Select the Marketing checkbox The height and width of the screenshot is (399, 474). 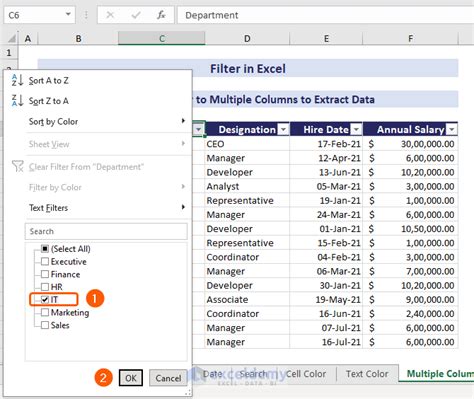point(45,312)
